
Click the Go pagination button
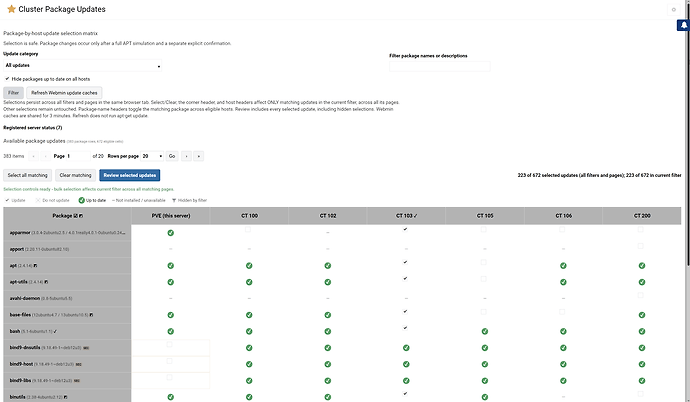172,156
